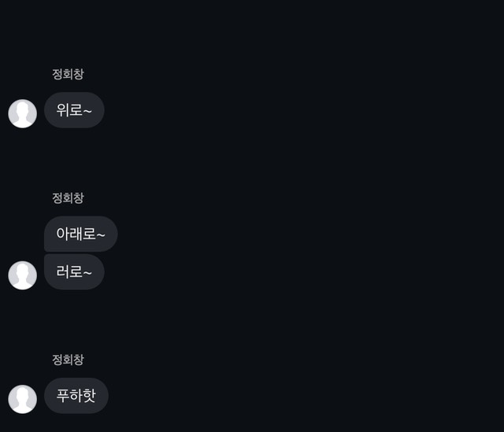Choose the last message in the chat
The height and width of the screenshot is (432, 504).
pyautogui.click(x=76, y=396)
